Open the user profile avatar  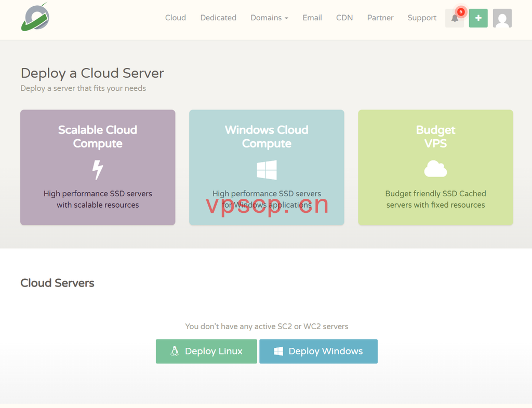pyautogui.click(x=502, y=18)
